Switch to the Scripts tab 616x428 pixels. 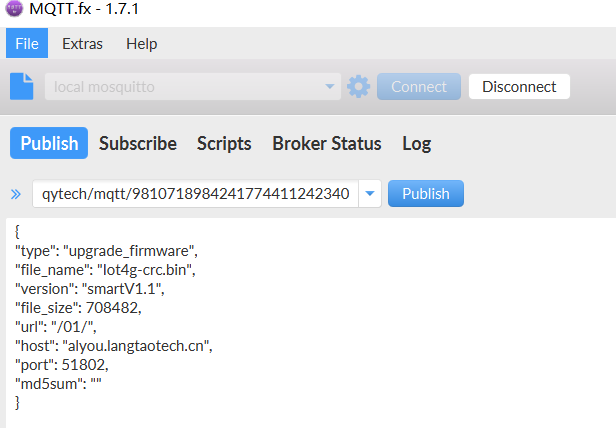click(x=224, y=143)
